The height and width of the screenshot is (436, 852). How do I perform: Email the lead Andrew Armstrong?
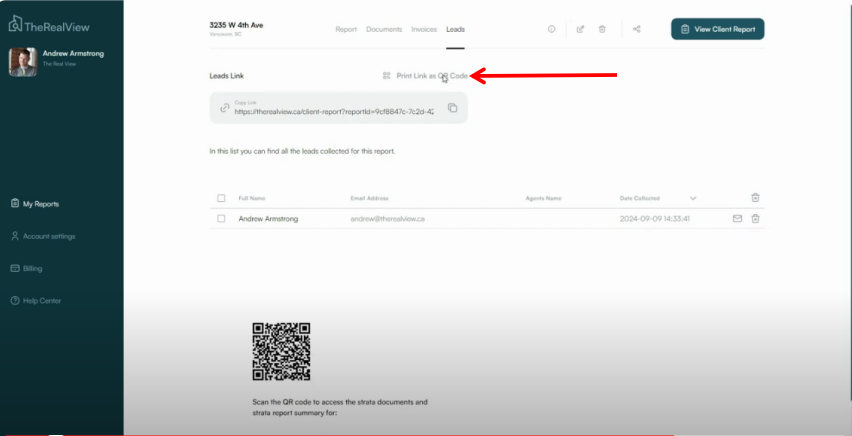(x=737, y=218)
